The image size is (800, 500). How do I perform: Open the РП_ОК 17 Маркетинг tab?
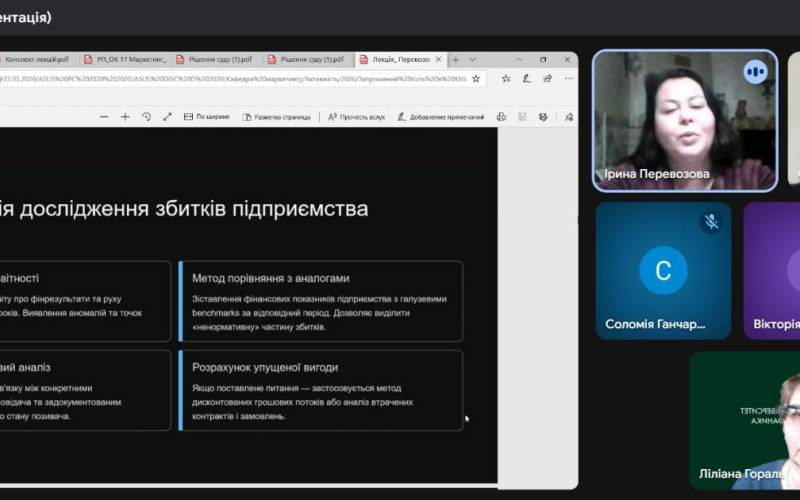[x=126, y=60]
